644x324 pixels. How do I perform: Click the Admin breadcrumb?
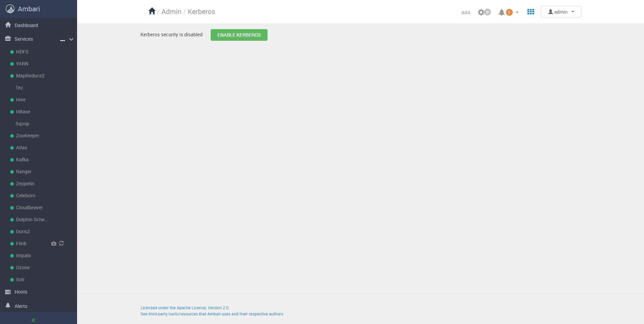(171, 12)
